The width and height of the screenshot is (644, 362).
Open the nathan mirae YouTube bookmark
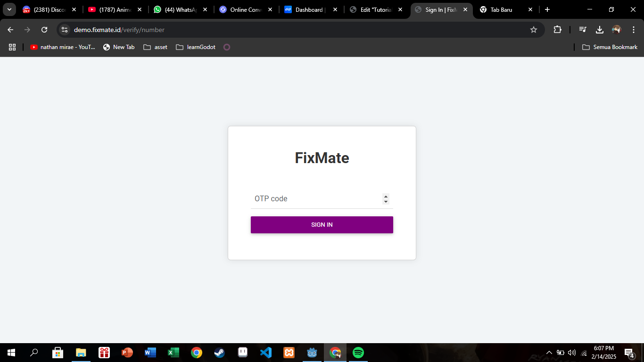(63, 47)
